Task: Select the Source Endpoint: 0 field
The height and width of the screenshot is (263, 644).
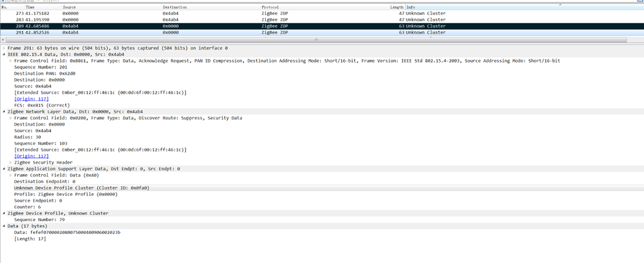Action: click(38, 200)
